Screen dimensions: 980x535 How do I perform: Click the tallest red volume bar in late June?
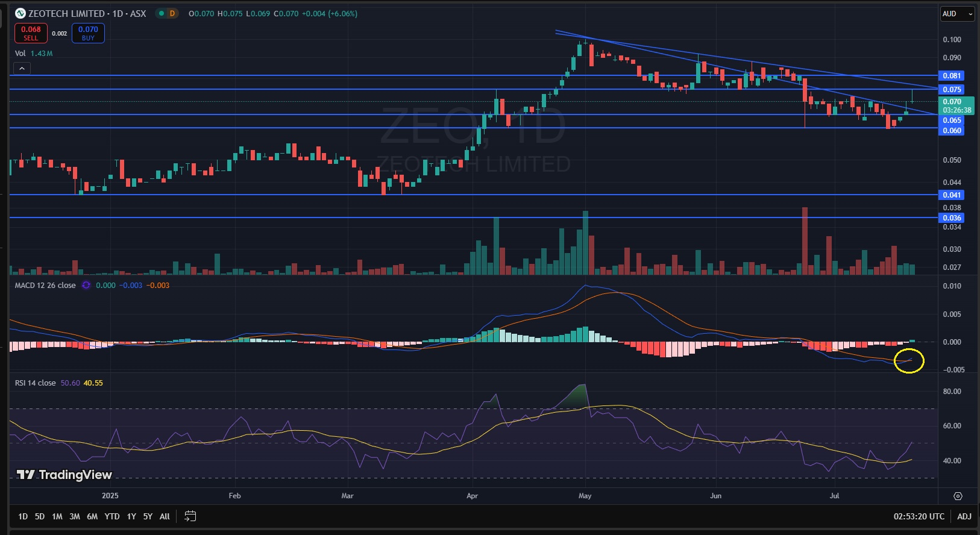(x=805, y=241)
